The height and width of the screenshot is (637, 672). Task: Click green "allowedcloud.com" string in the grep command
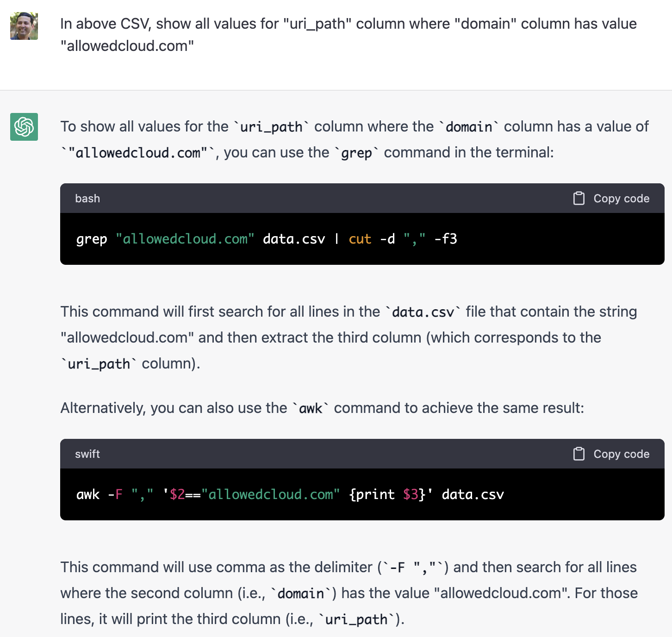185,239
